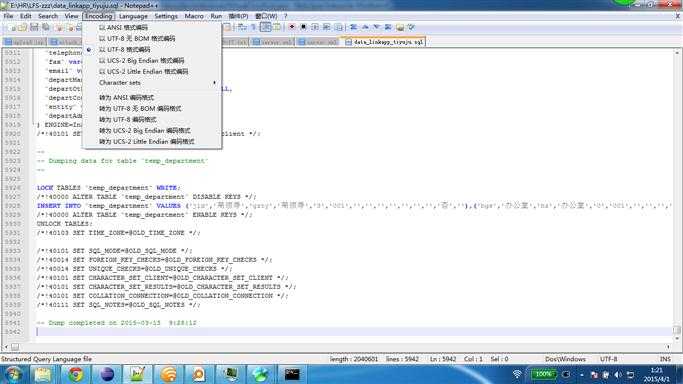Click the Stop Recording black square icon
The height and width of the screenshot is (384, 683).
point(303,27)
